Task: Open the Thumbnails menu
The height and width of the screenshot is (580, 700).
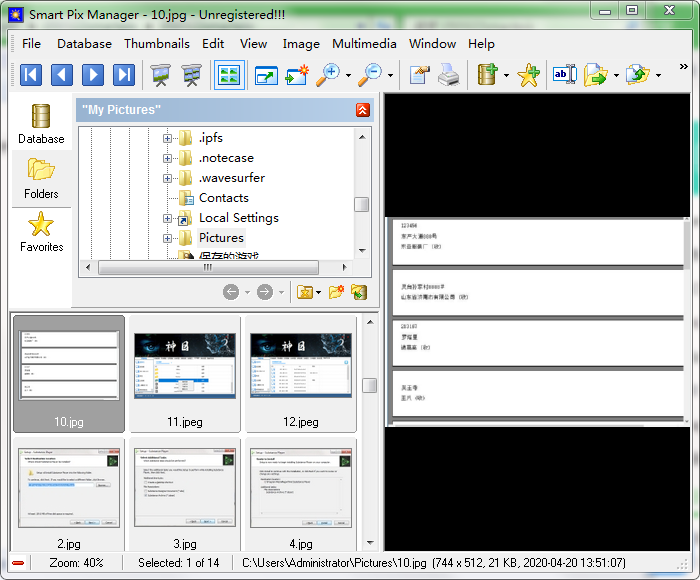Action: pyautogui.click(x=157, y=43)
